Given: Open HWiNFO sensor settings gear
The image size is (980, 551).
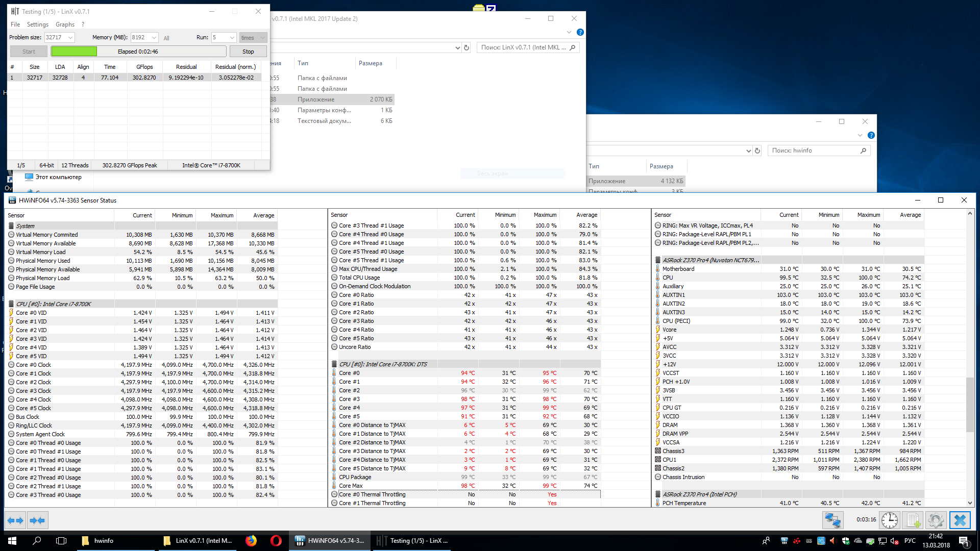Looking at the screenshot, I should [x=936, y=520].
